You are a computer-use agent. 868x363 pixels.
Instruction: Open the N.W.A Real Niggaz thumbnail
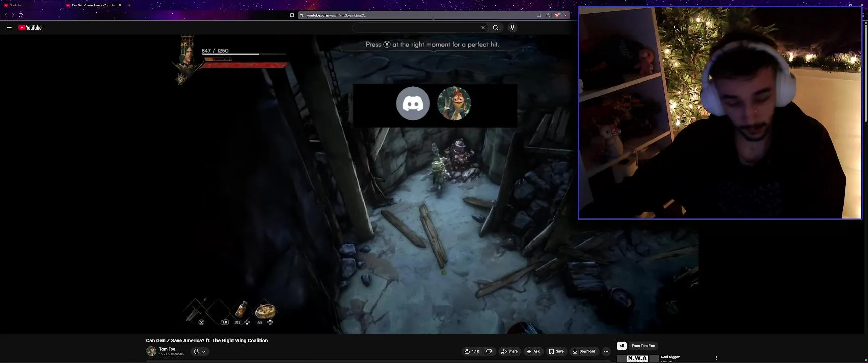[638, 359]
